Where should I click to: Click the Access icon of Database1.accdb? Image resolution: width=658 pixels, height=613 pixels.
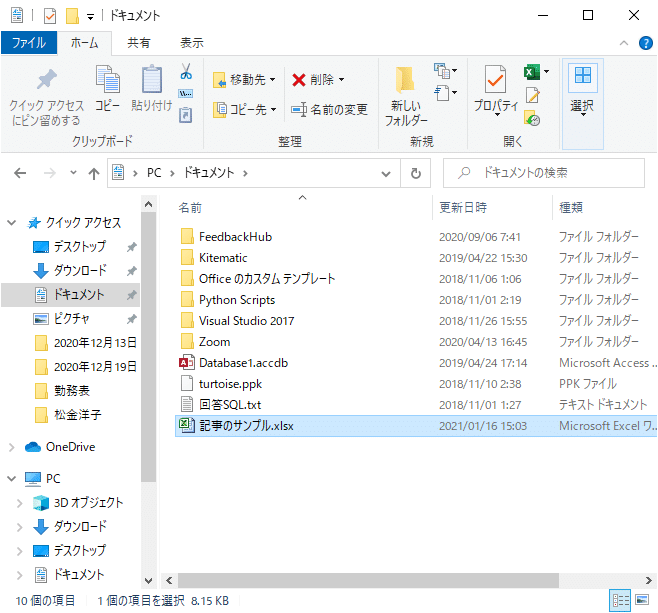[187, 363]
